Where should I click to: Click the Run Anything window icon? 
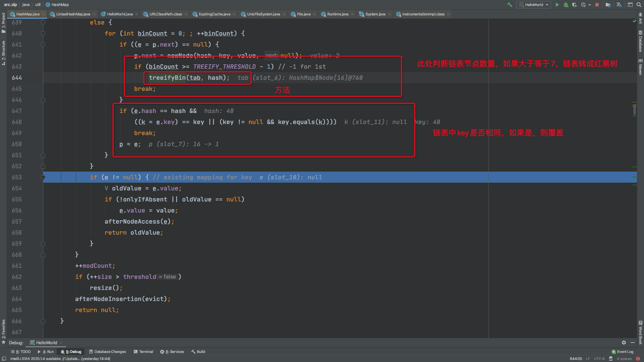coord(630,5)
